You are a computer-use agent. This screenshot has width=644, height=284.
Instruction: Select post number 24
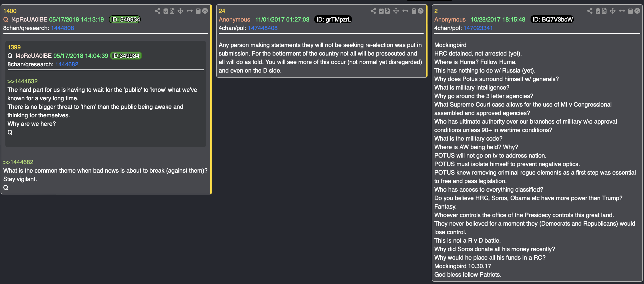222,11
